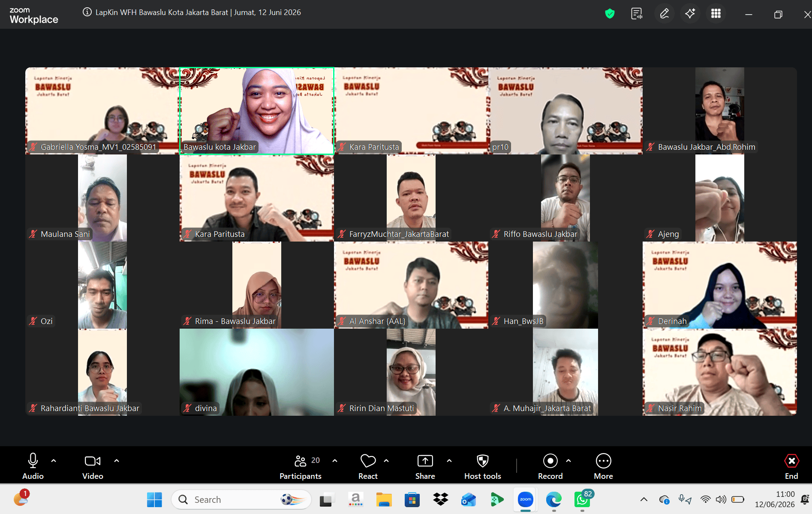Click the Riffo Bawaslu Jakbar name label
The height and width of the screenshot is (514, 812).
tap(540, 234)
